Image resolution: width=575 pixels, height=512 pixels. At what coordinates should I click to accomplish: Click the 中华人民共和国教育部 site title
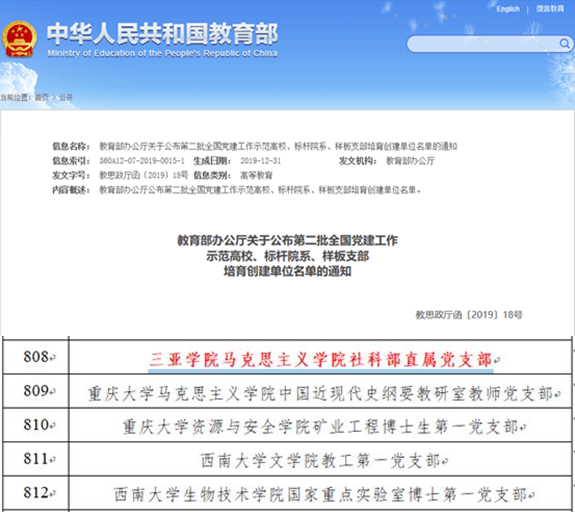coord(162,33)
